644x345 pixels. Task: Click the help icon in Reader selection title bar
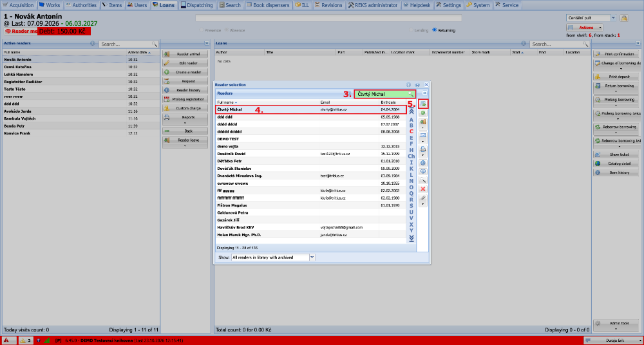[409, 84]
